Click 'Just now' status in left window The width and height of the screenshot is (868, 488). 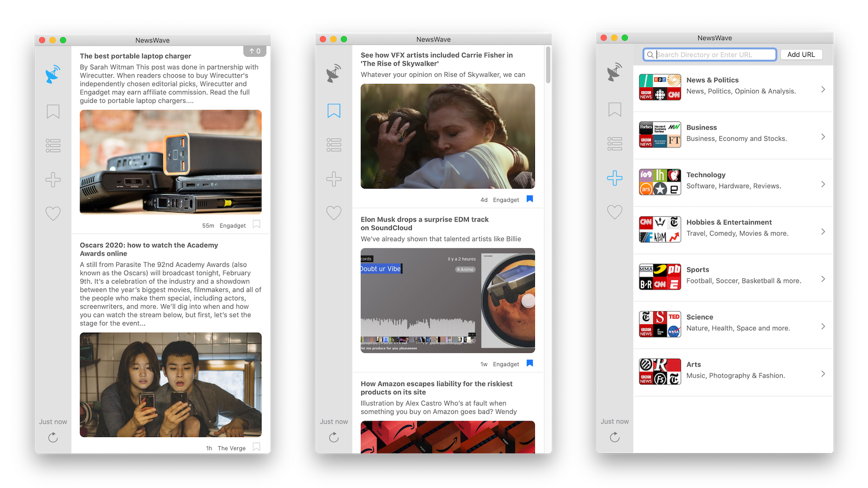53,422
